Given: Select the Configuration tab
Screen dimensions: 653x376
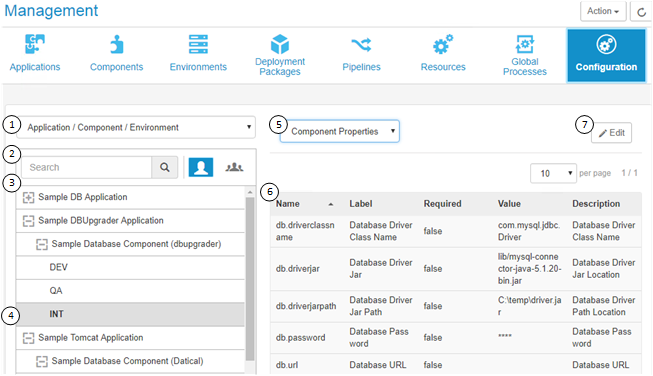Looking at the screenshot, I should 606,55.
